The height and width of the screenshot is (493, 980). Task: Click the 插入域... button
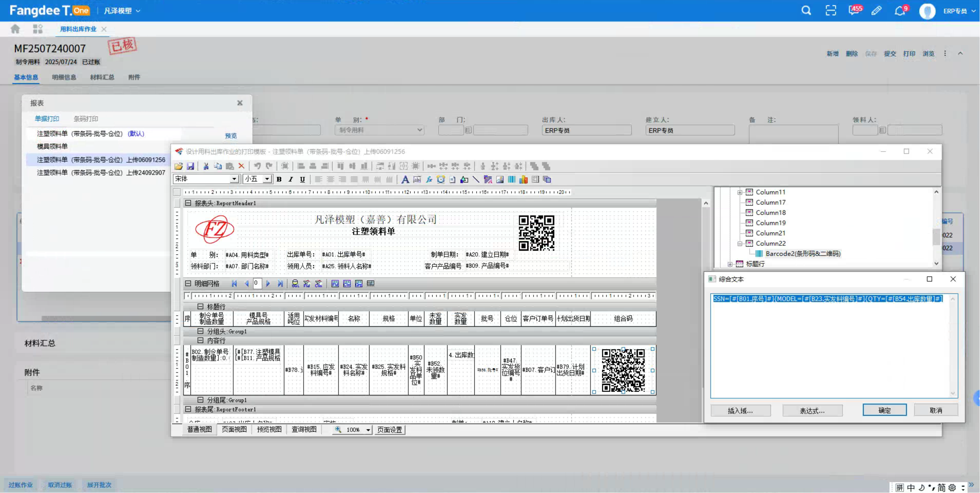coord(740,411)
